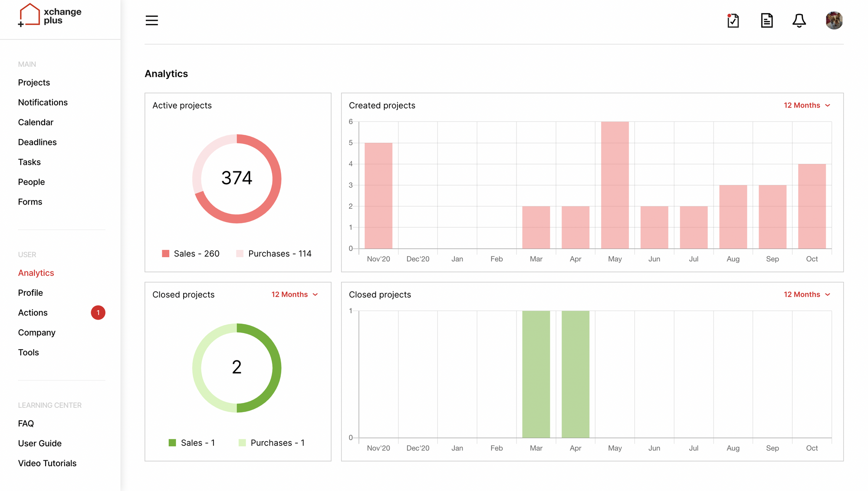Open the documents page icon in header
Screen dimensions: 868x491
(767, 20)
